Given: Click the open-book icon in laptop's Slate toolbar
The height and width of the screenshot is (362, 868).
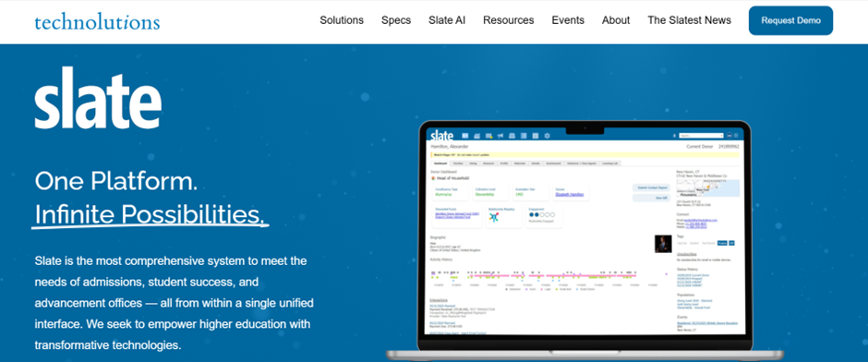Looking at the screenshot, I should (x=465, y=136).
